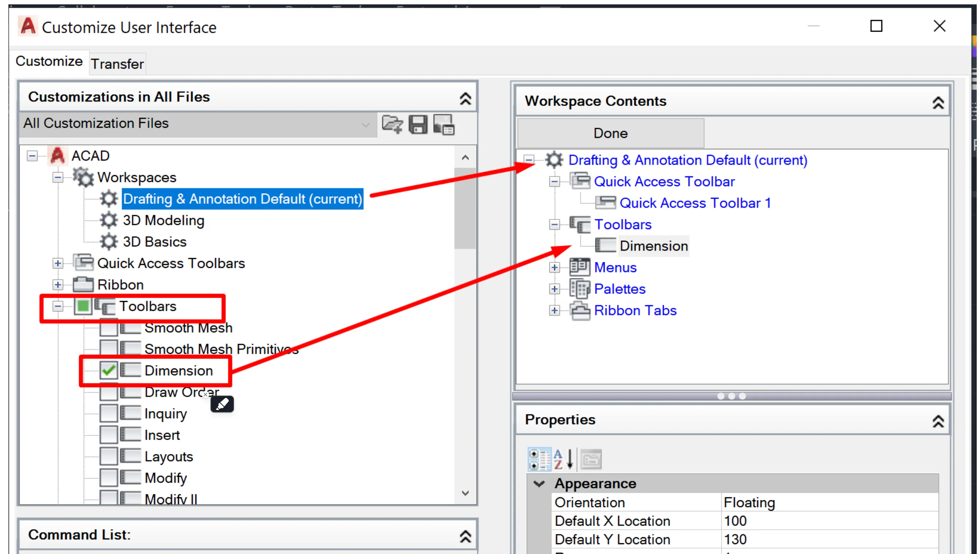Click the customization display filter icon

pos(444,125)
